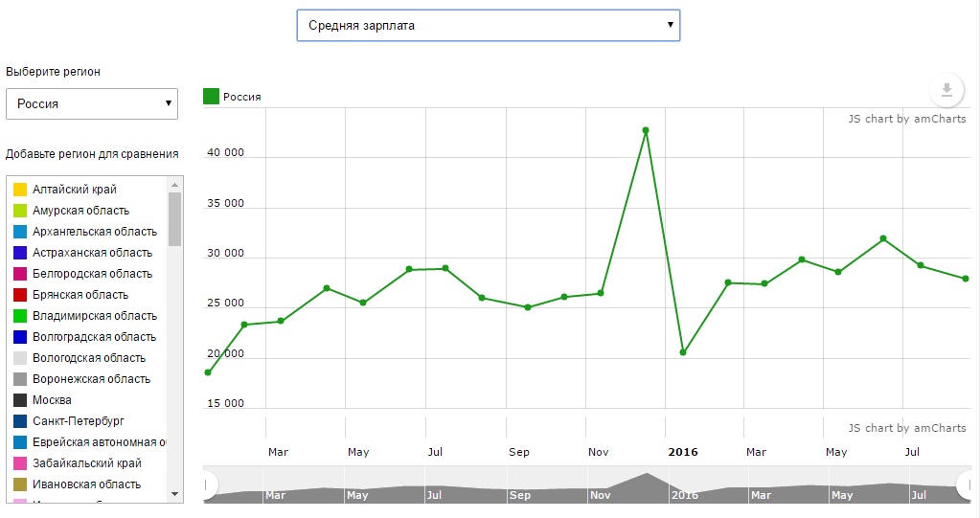Image resolution: width=980 pixels, height=518 pixels.
Task: Click the Владимирская область green swatch
Action: [20, 316]
